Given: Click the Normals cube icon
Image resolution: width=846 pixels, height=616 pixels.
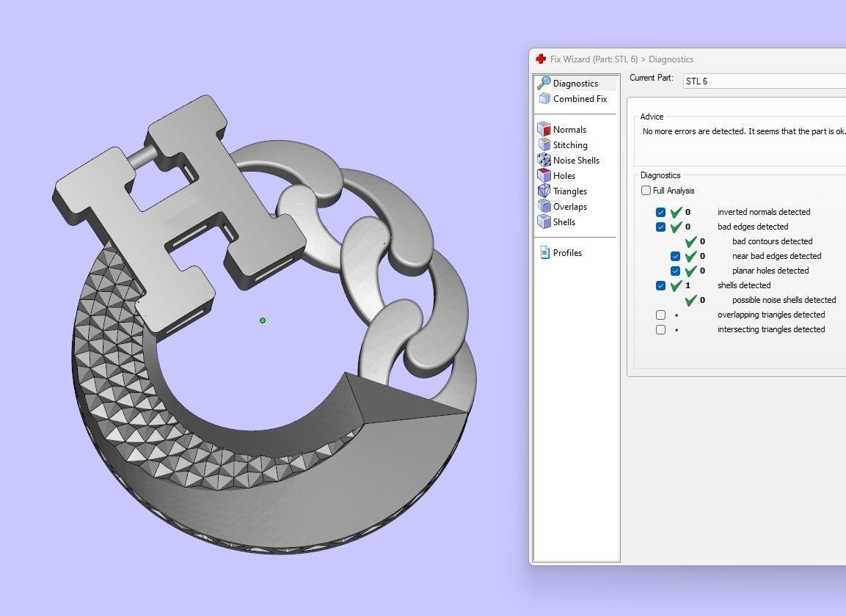Looking at the screenshot, I should click(x=544, y=130).
